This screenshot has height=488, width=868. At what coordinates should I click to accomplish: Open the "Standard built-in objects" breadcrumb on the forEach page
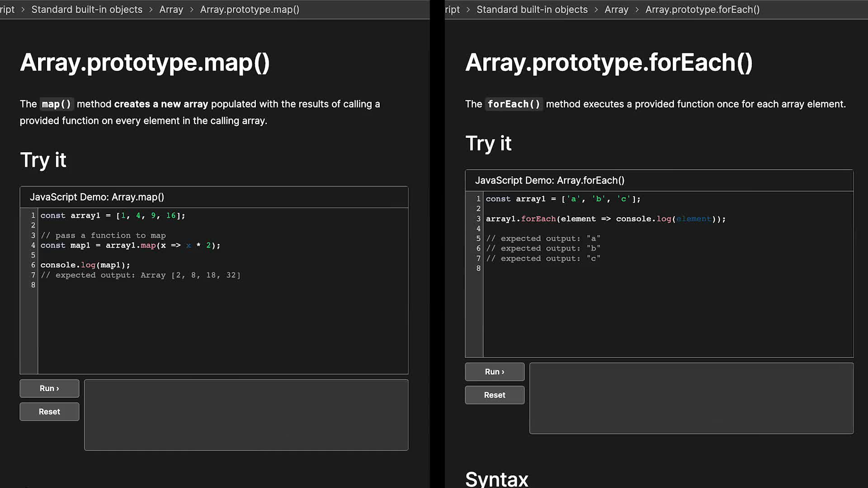click(x=532, y=9)
